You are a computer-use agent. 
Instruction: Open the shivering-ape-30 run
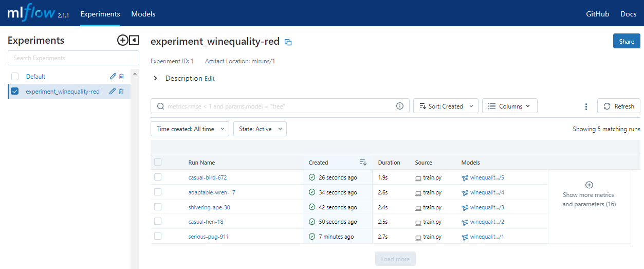pos(209,207)
